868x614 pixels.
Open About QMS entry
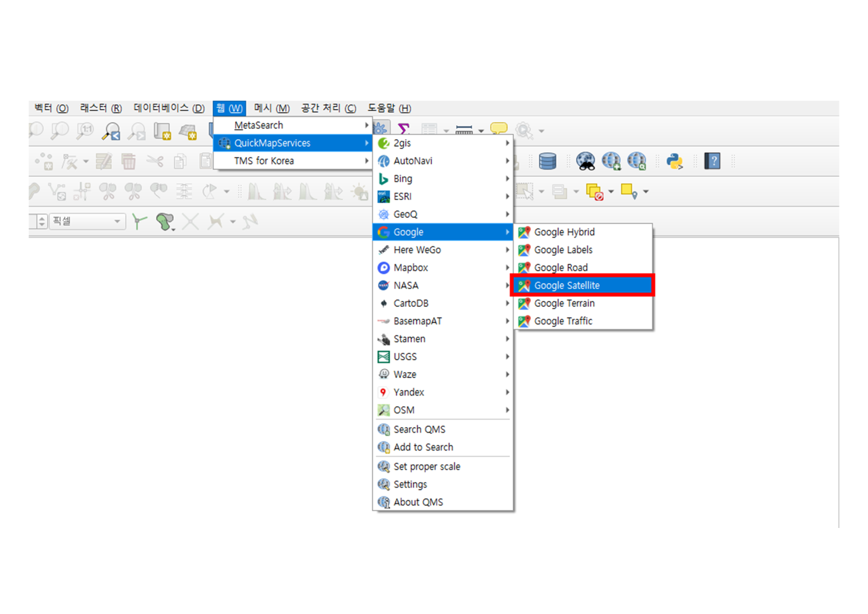click(x=443, y=502)
